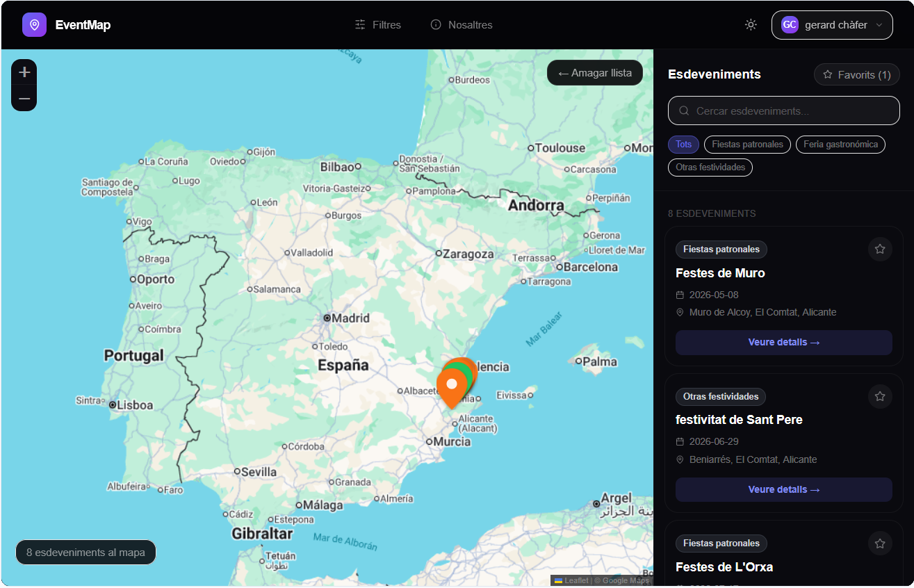Click the Festes de L'Orxa title
This screenshot has width=914, height=588.
724,567
